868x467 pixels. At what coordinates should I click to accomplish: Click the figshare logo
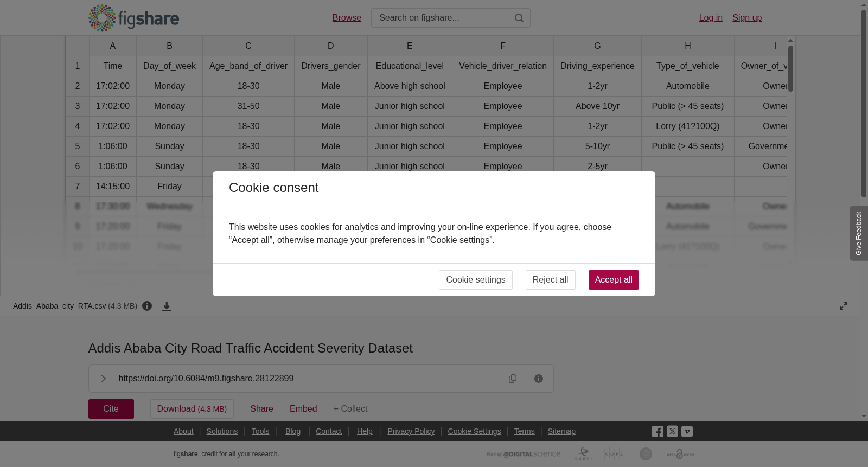[x=133, y=18]
